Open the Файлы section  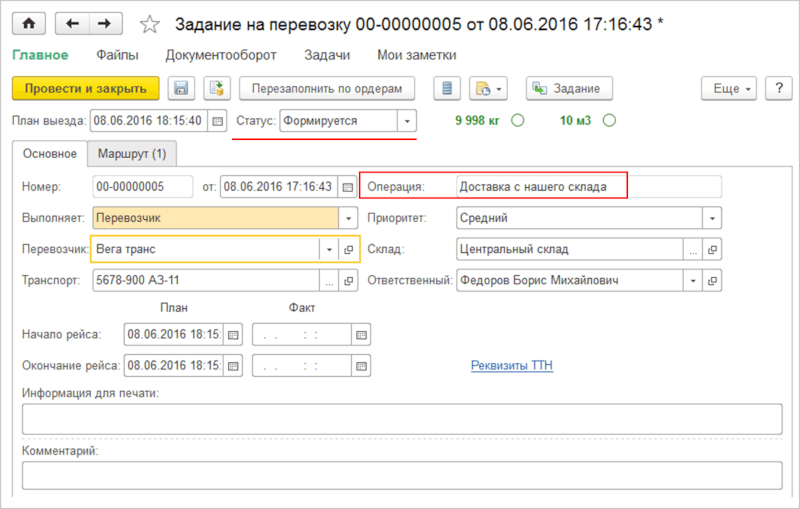click(117, 55)
